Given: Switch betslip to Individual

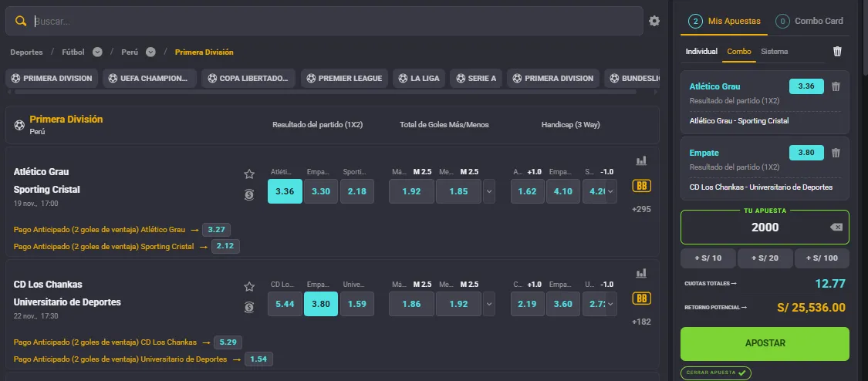Looking at the screenshot, I should (x=701, y=52).
